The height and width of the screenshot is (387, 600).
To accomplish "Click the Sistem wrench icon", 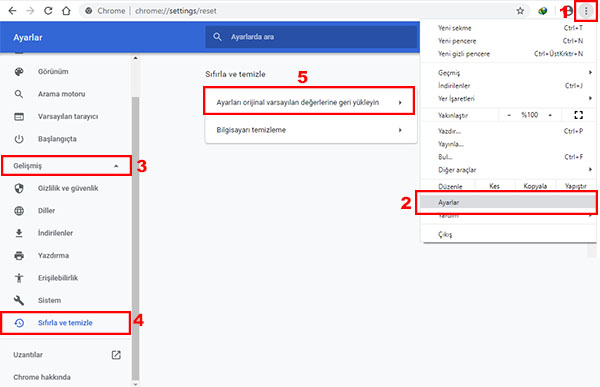I will [19, 300].
